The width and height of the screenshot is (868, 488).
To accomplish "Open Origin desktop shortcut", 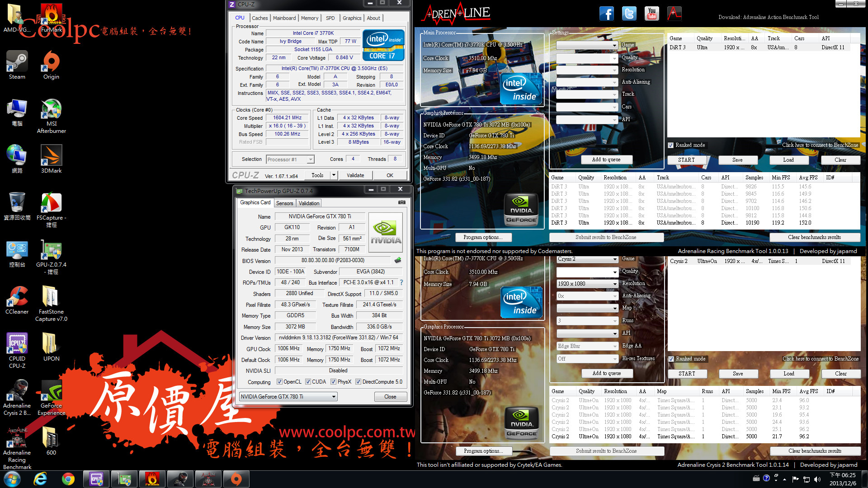I will (x=51, y=65).
